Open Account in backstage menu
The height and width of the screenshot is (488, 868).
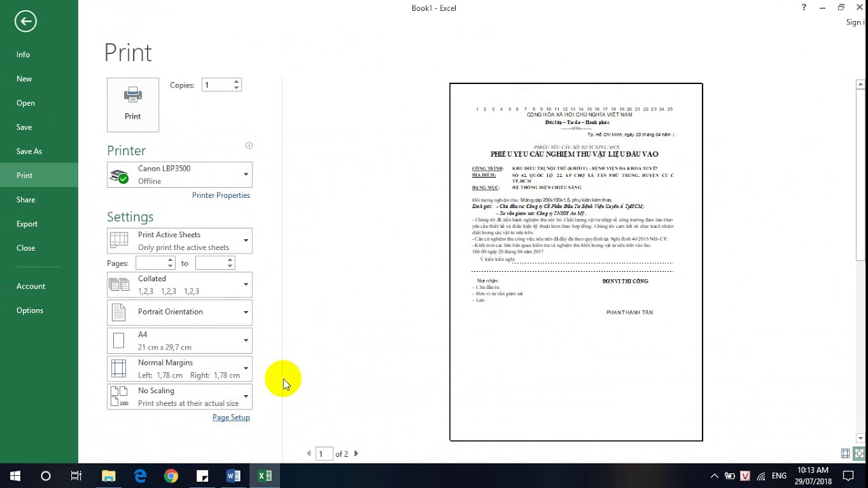pos(39,286)
